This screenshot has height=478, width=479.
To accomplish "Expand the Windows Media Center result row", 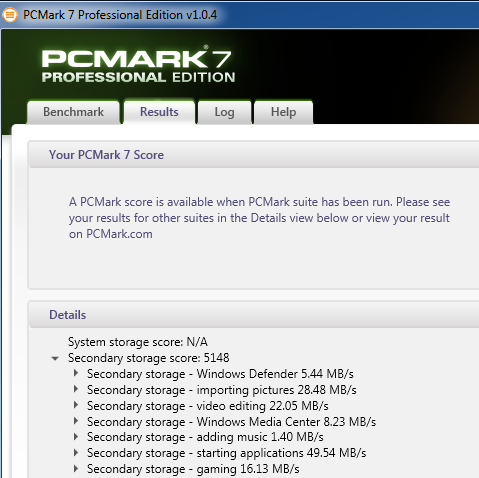I will pos(76,421).
